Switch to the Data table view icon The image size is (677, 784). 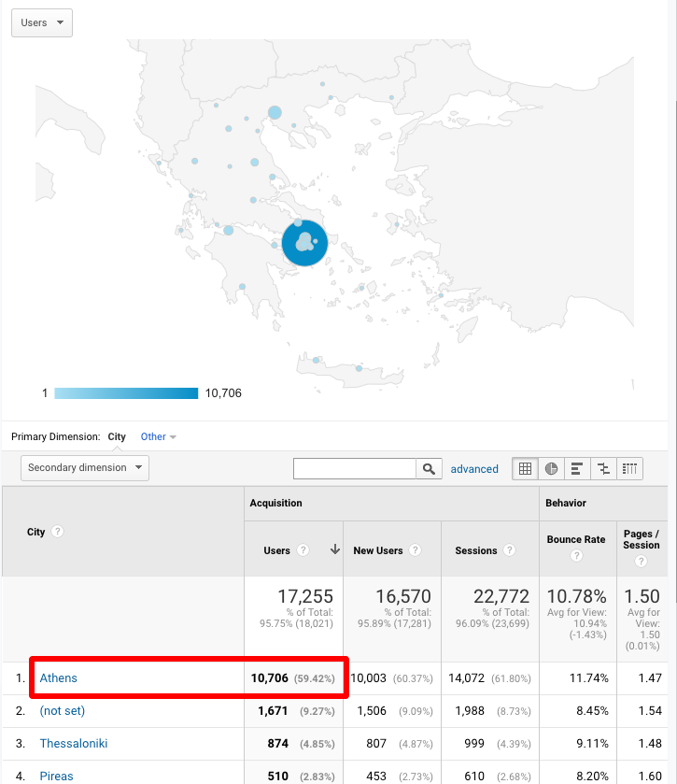click(525, 469)
